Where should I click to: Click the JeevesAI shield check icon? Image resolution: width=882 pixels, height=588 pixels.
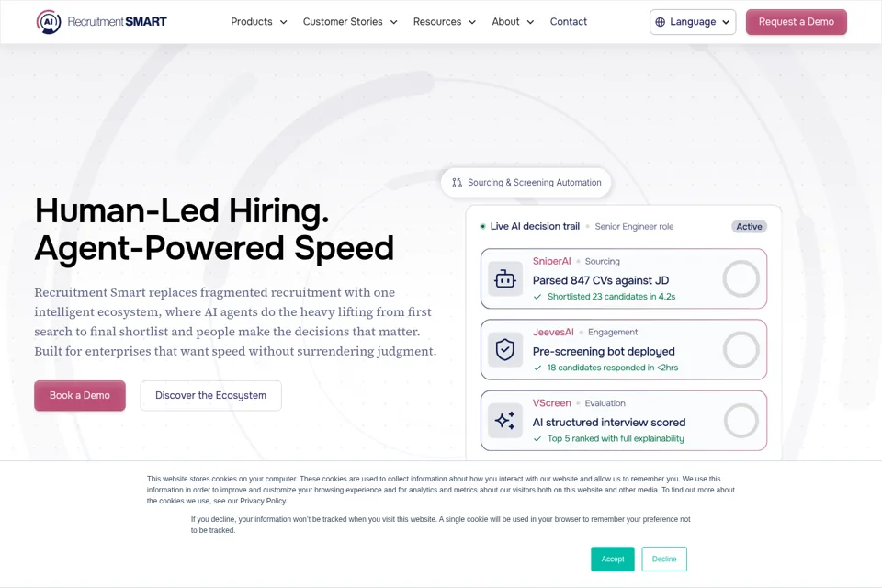point(504,349)
